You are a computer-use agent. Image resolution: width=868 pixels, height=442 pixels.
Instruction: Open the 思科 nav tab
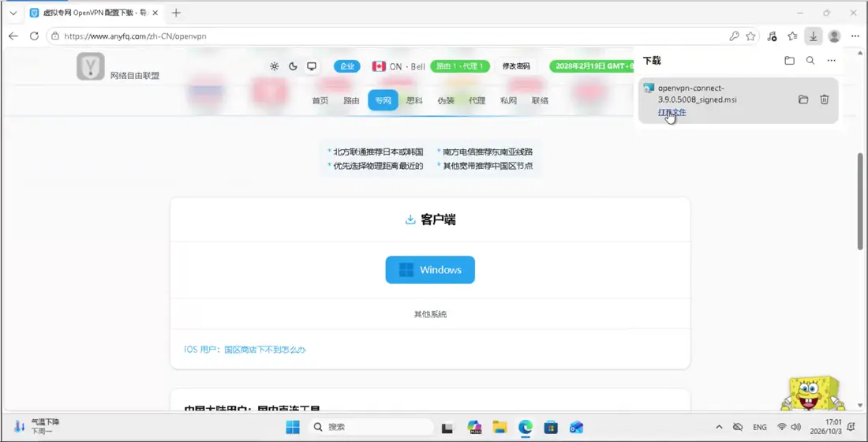[x=414, y=100]
